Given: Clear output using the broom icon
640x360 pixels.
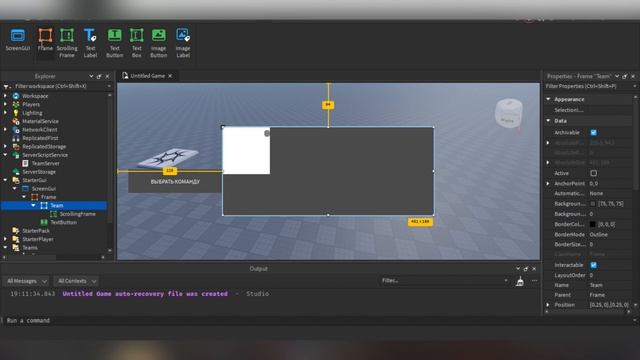Looking at the screenshot, I should point(520,281).
